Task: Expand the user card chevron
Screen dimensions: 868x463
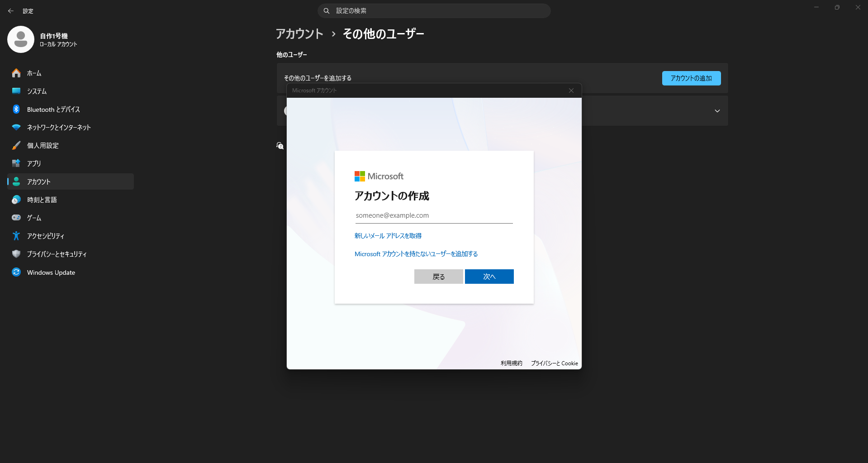Action: point(717,111)
